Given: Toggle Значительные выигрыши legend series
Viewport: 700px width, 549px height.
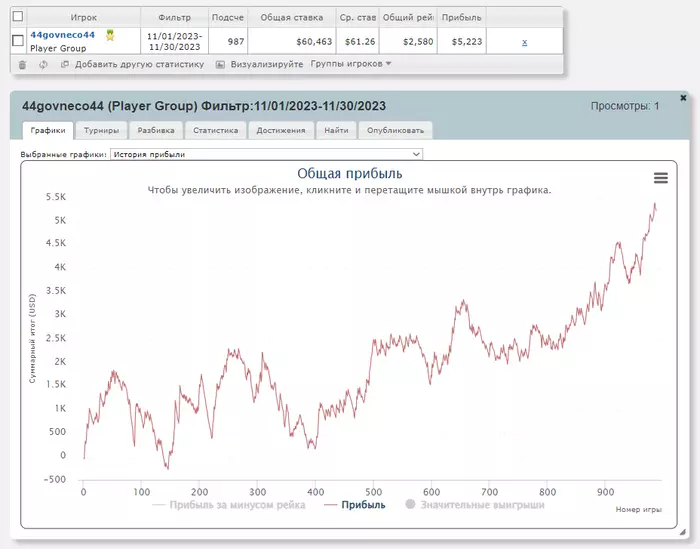Looking at the screenshot, I should pyautogui.click(x=475, y=505).
